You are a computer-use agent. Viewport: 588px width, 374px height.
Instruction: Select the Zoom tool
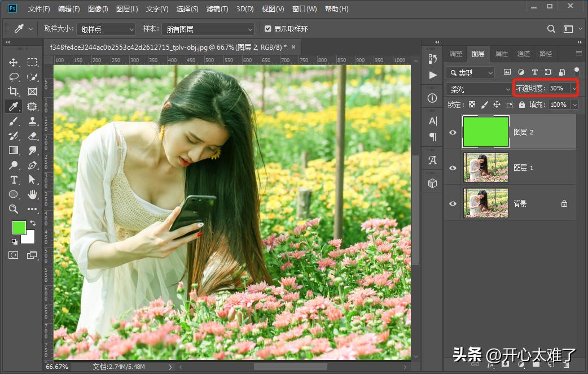14,209
